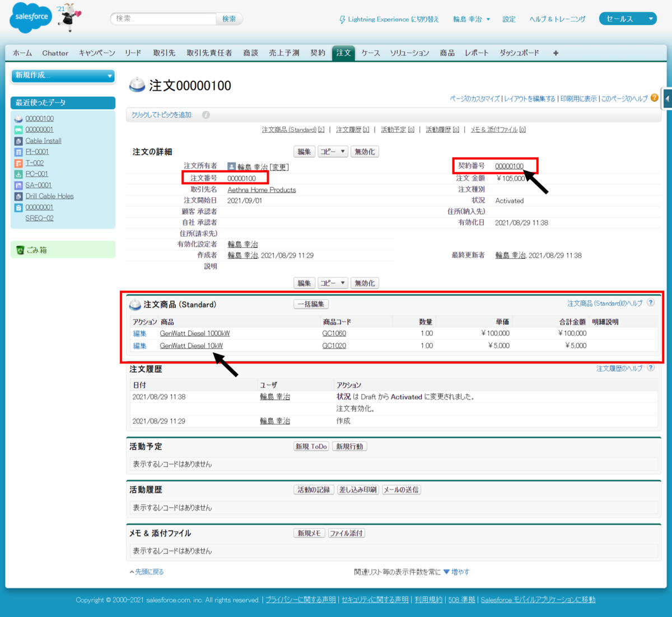Click the icon beside Cable Install recent item
The width and height of the screenshot is (672, 617).
[18, 141]
